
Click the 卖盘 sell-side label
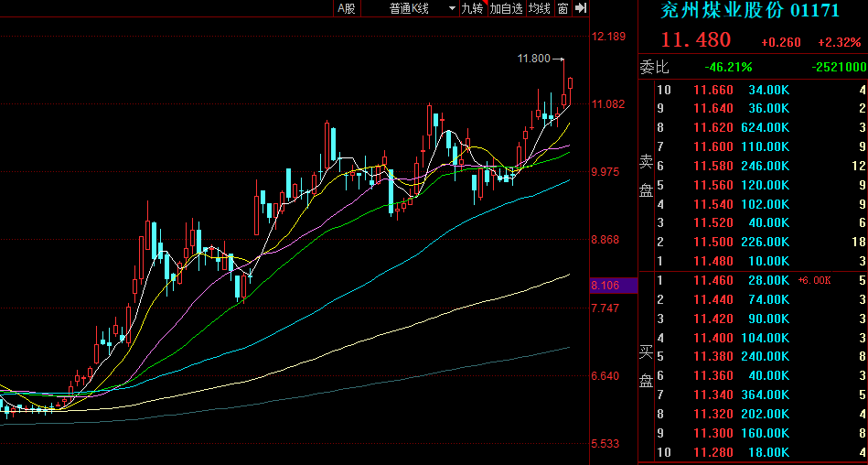click(x=646, y=175)
